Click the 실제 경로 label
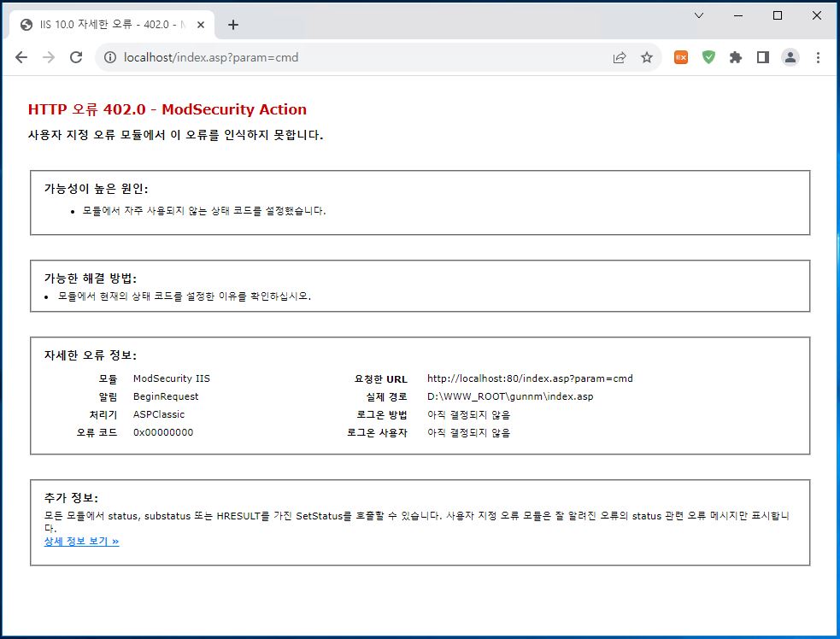840x639 pixels. point(386,396)
